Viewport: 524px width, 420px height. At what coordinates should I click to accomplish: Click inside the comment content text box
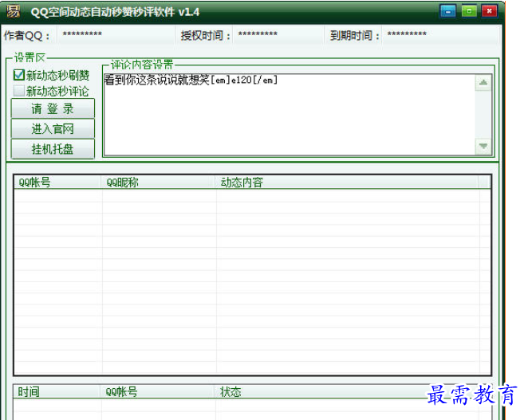tap(290, 115)
